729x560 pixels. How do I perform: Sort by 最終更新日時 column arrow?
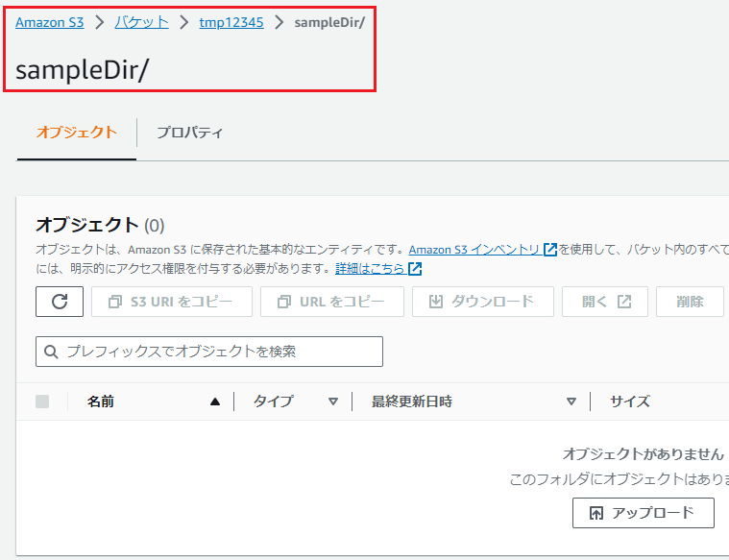tap(571, 402)
